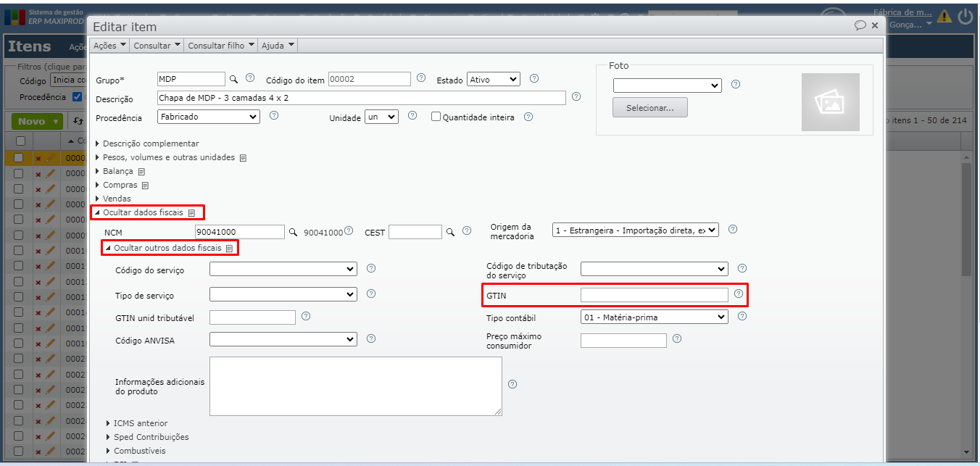Toggle the Quantidade inteira checkbox
980x466 pixels.
click(x=436, y=116)
